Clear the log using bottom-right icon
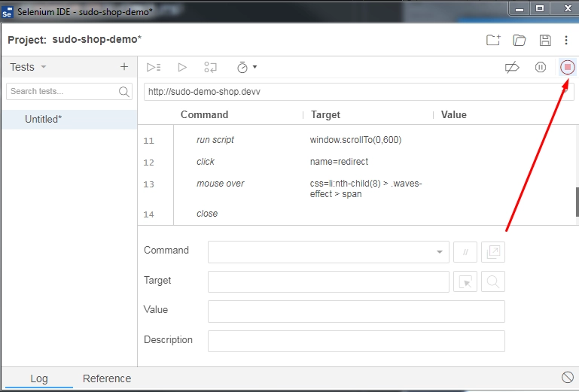This screenshot has width=579, height=392. 568,377
